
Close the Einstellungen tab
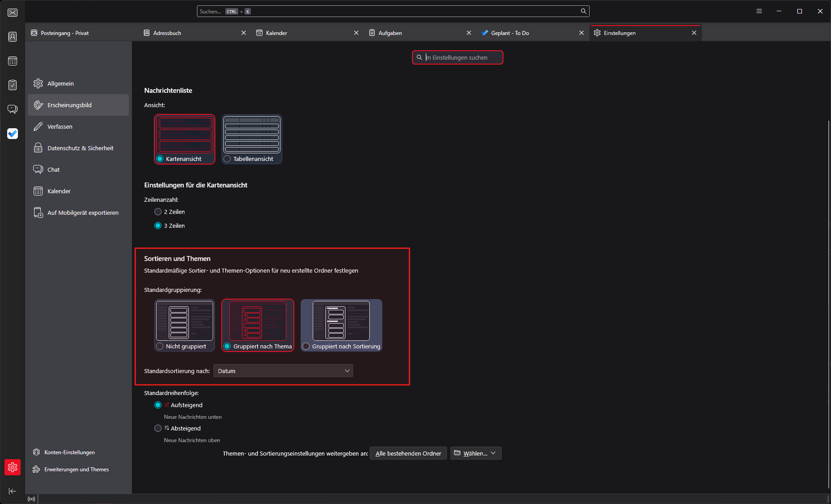(694, 33)
